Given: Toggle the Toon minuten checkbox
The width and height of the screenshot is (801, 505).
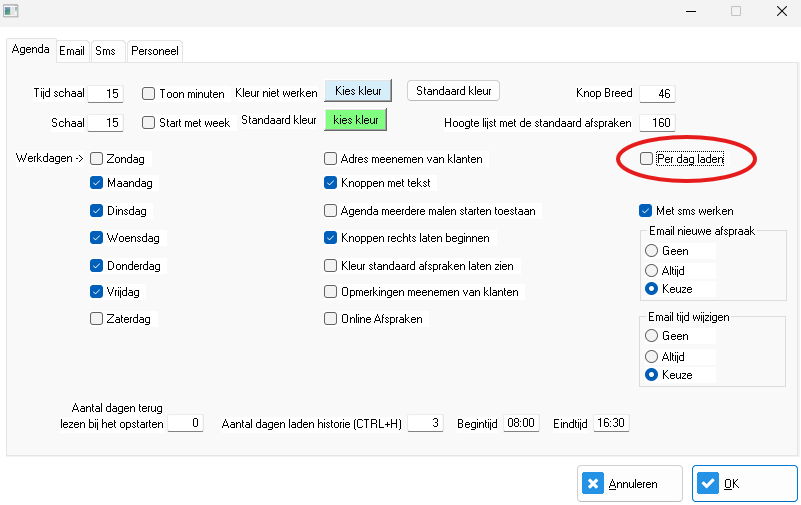Looking at the screenshot, I should click(x=148, y=94).
